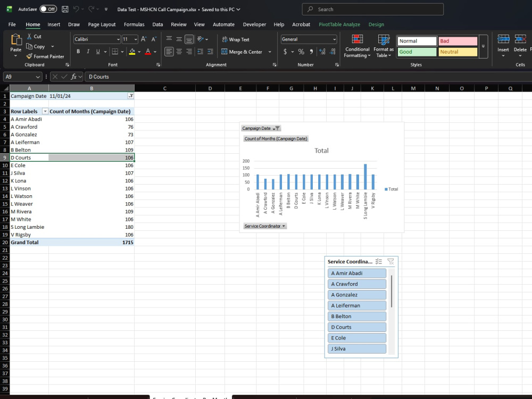The image size is (532, 399).
Task: Click Merge & Center button
Action: [242, 52]
